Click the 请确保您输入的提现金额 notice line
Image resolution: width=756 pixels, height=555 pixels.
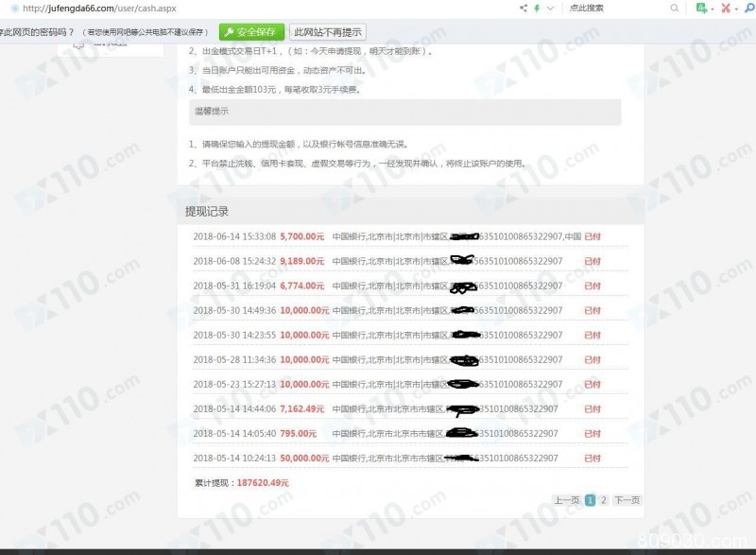coord(299,144)
